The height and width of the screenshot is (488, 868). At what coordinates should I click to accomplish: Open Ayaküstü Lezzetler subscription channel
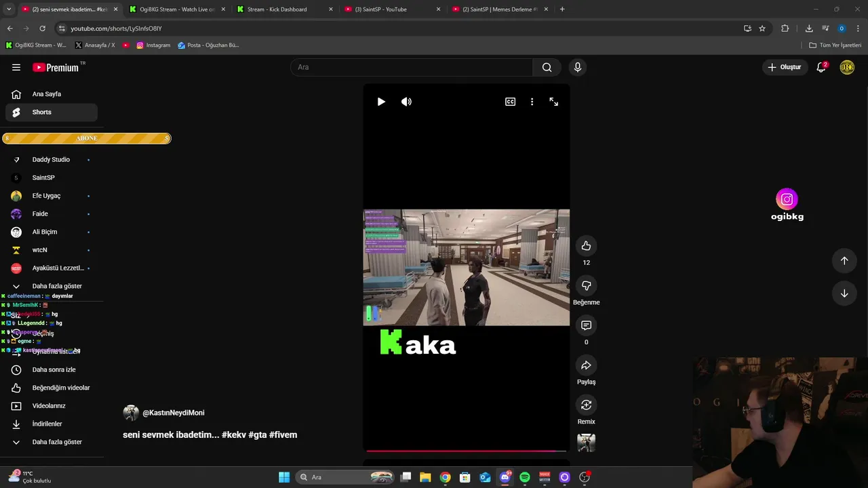click(52, 268)
